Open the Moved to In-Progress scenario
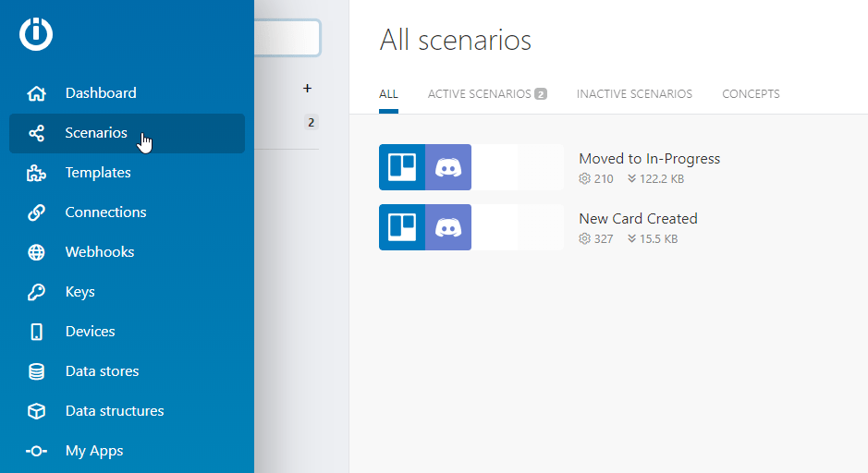Screen dimensions: 868x473 point(649,159)
